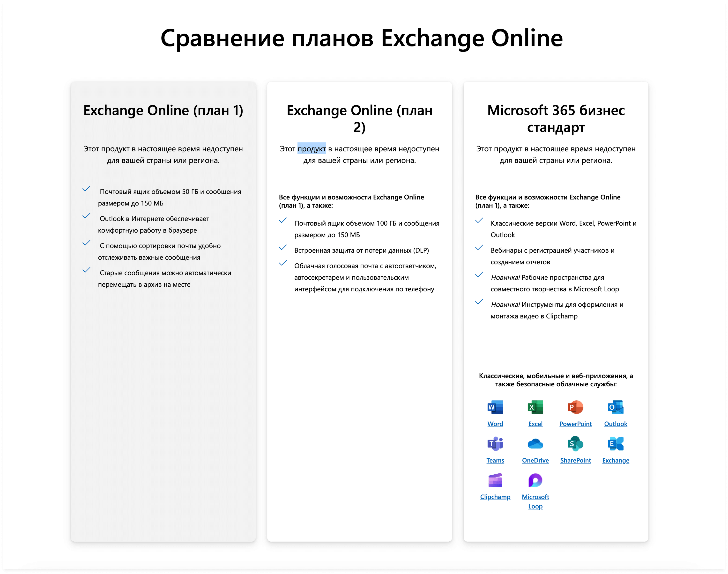Click plan 1 unavailability notice text

tap(163, 155)
